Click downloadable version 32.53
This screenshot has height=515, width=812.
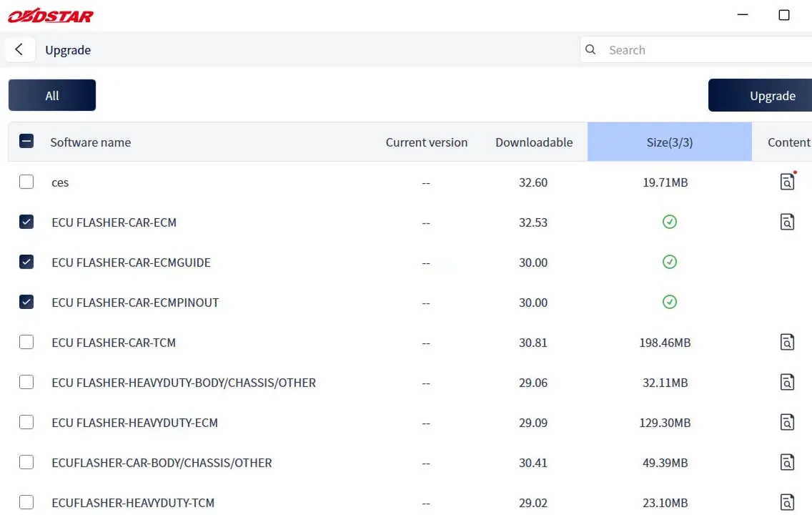click(533, 222)
